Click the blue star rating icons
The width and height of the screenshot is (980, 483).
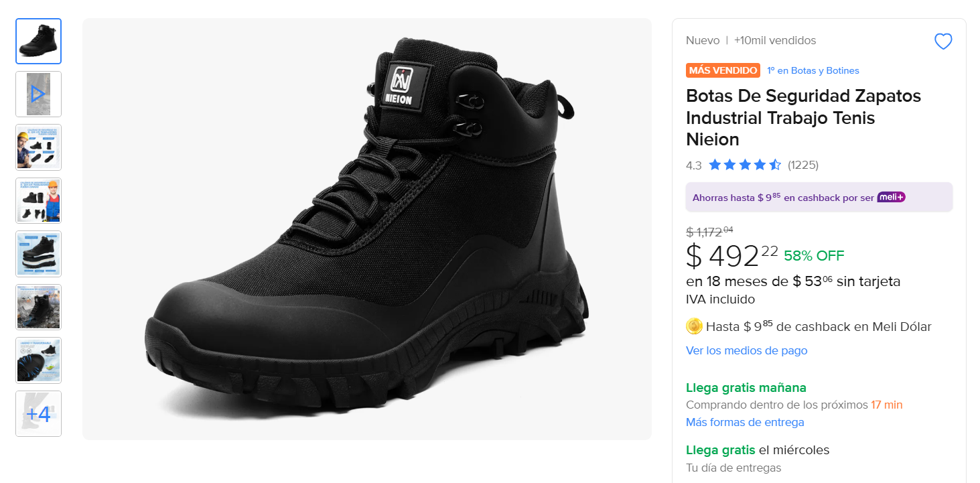pyautogui.click(x=744, y=165)
